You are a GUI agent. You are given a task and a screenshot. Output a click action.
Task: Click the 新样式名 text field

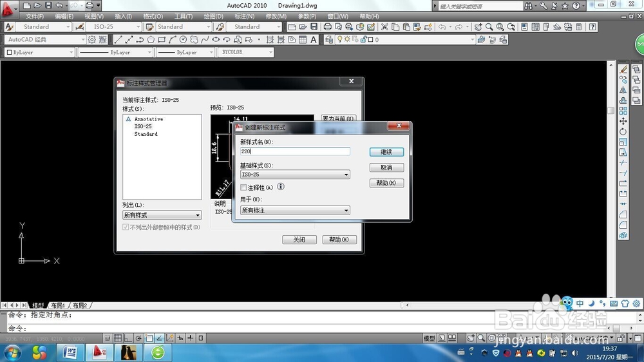(295, 151)
